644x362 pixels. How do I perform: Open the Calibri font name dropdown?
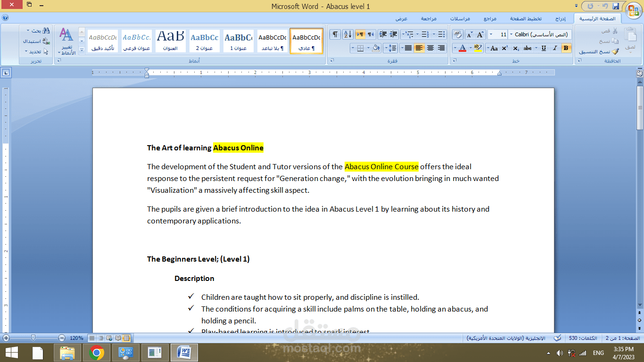[x=511, y=34]
